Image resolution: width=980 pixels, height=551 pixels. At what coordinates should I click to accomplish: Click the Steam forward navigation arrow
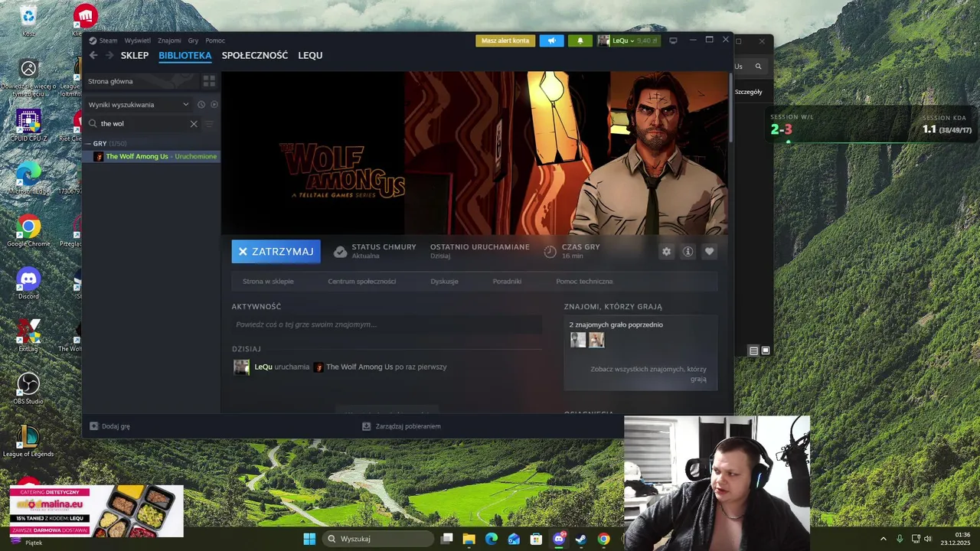[x=109, y=55]
